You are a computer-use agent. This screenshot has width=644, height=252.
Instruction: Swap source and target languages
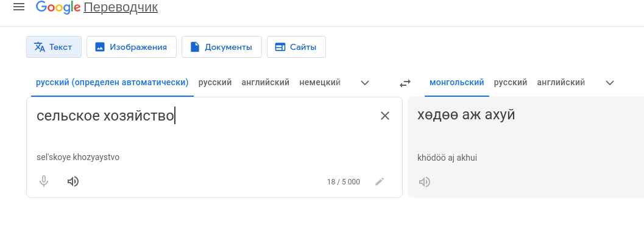[405, 83]
